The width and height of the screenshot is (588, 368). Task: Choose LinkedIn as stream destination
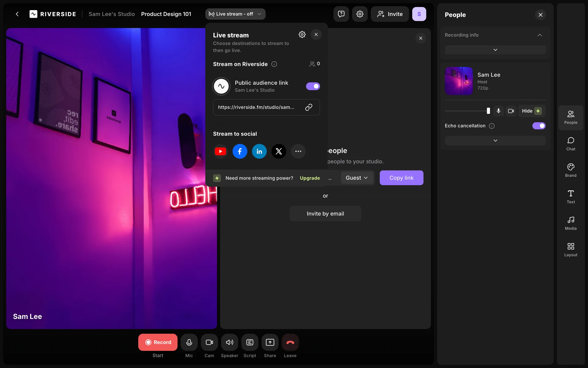point(259,151)
